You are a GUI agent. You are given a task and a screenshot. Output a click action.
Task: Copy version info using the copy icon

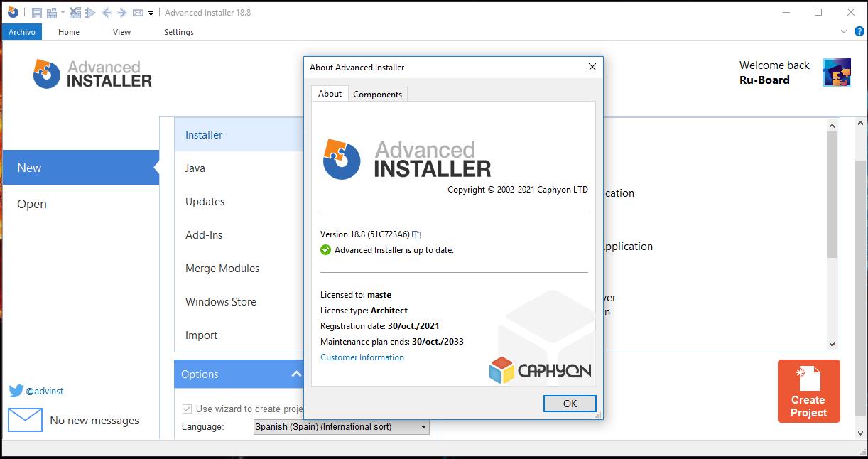(416, 234)
